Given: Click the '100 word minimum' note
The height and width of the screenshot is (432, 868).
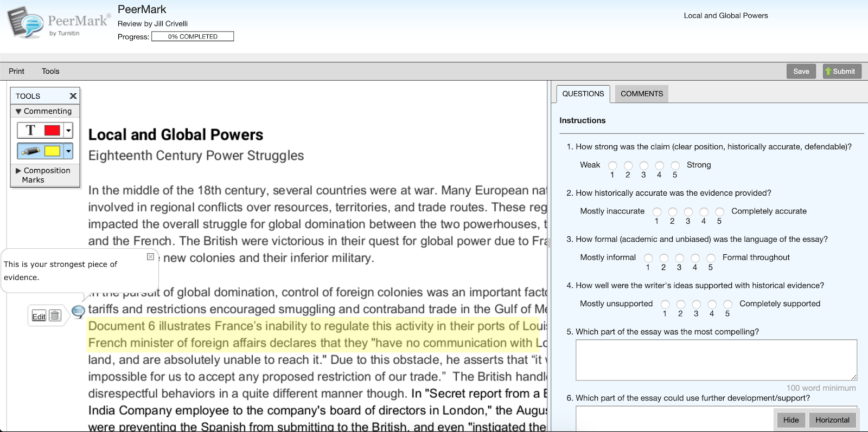Looking at the screenshot, I should pyautogui.click(x=821, y=388).
